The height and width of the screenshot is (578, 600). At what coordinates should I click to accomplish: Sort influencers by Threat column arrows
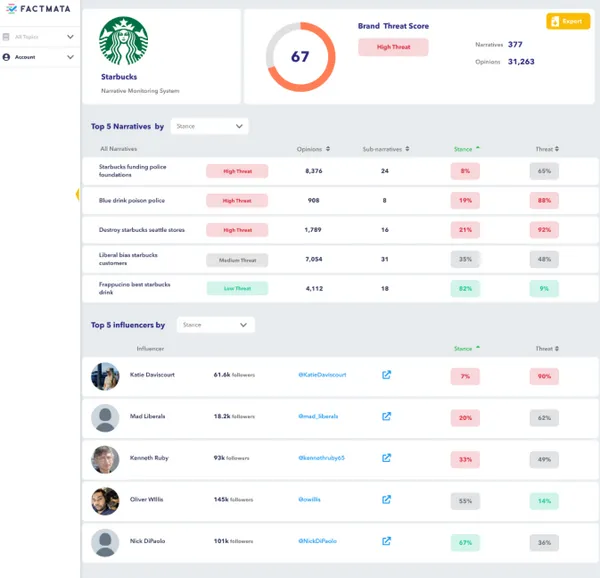(x=557, y=348)
